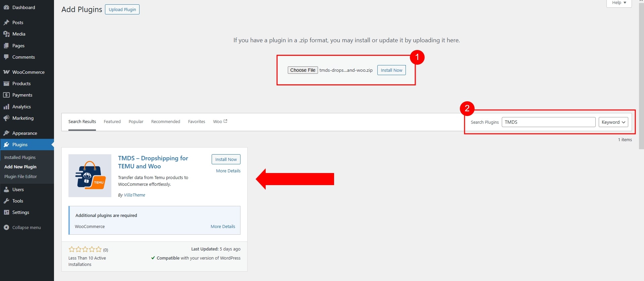Click the WooCommerce logo icon

click(6, 72)
